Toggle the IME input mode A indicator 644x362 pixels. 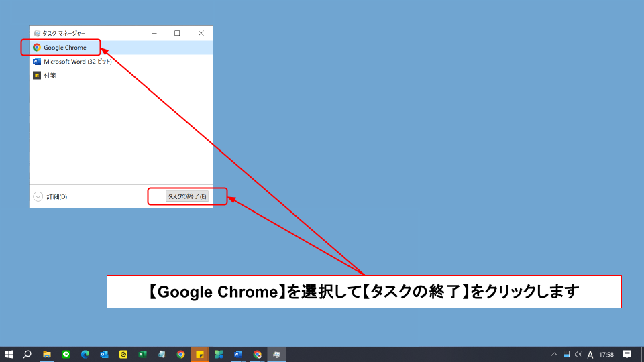point(590,354)
